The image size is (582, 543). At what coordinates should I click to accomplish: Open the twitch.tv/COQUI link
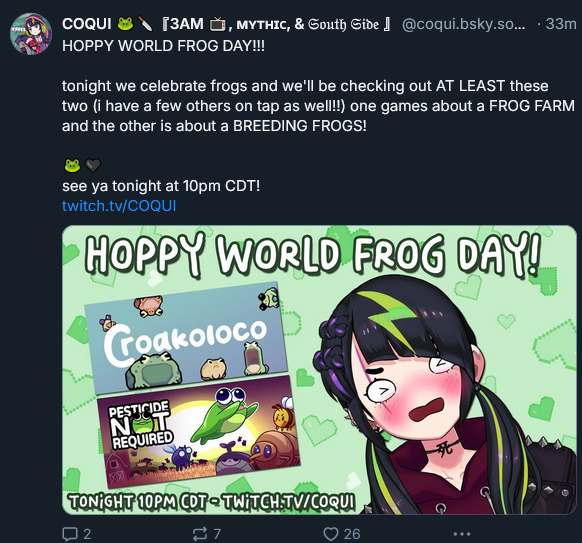point(119,206)
